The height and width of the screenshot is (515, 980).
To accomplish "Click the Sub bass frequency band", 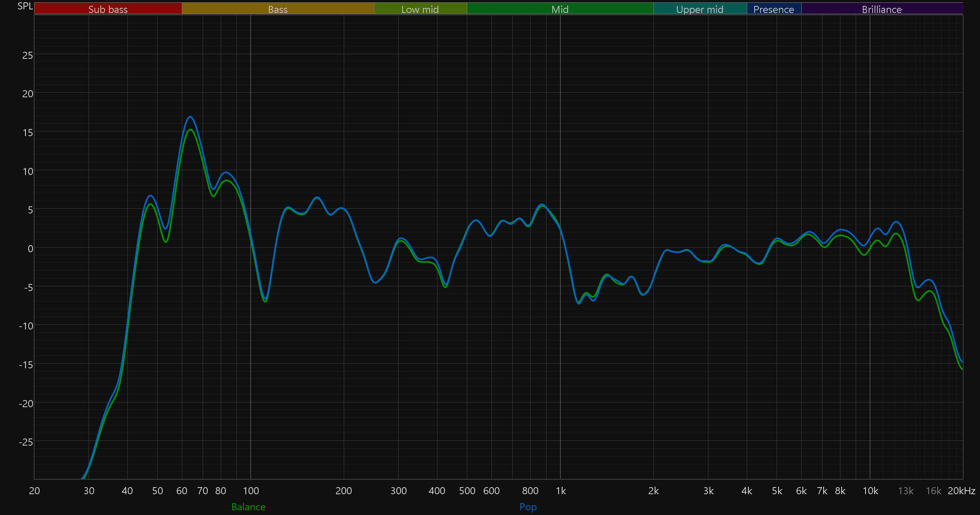I will (108, 9).
